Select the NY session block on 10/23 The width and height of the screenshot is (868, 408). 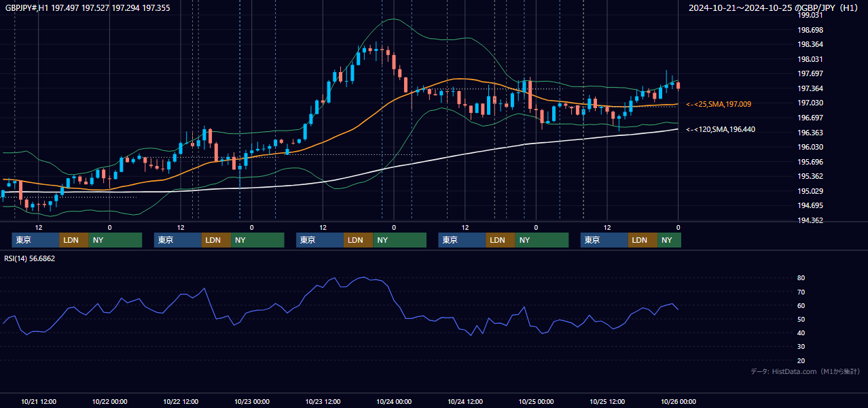[x=400, y=240]
